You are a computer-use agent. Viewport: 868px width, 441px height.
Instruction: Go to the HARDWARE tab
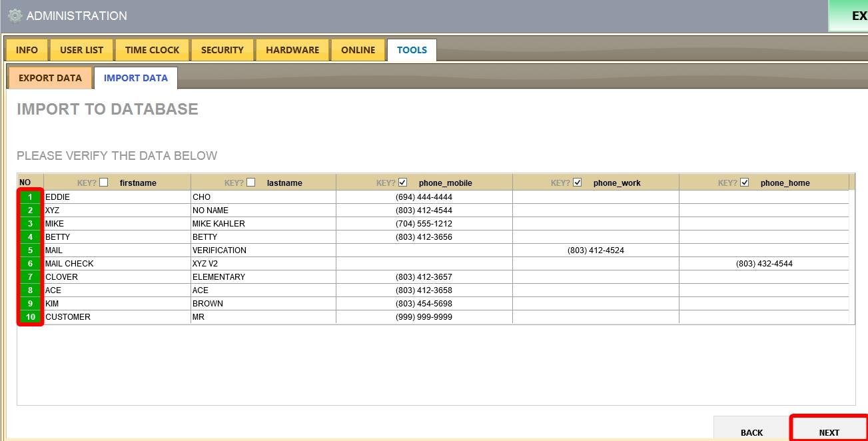tap(292, 50)
